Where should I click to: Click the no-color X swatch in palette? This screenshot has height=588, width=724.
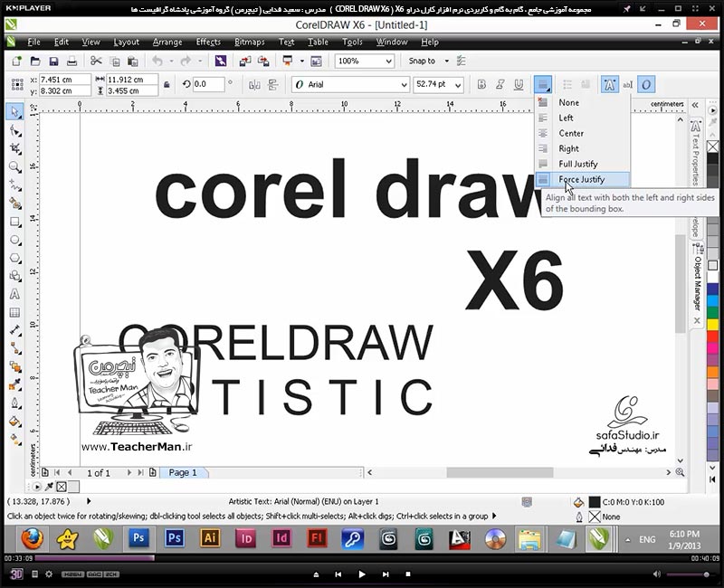coord(712,147)
